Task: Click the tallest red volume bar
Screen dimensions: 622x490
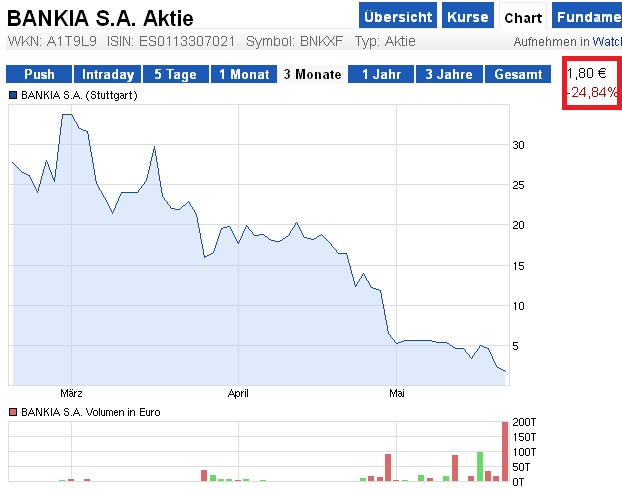Action: (505, 451)
